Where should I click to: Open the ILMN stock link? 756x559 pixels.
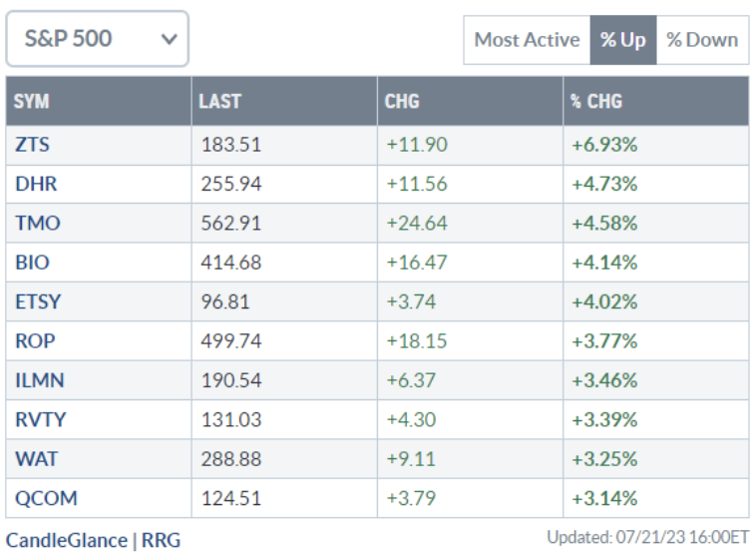click(37, 380)
